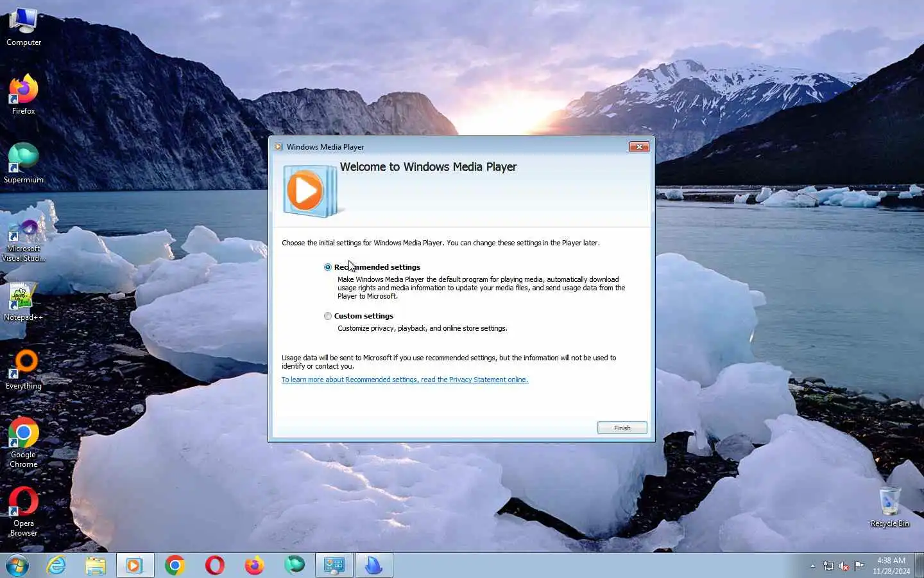Image resolution: width=924 pixels, height=578 pixels.
Task: Select the Recycle Bin desktop icon
Action: [889, 507]
